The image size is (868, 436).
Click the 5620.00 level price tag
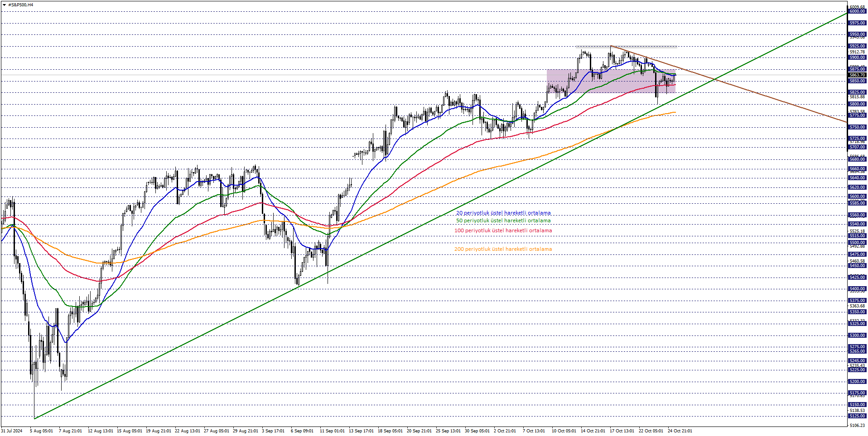point(857,187)
